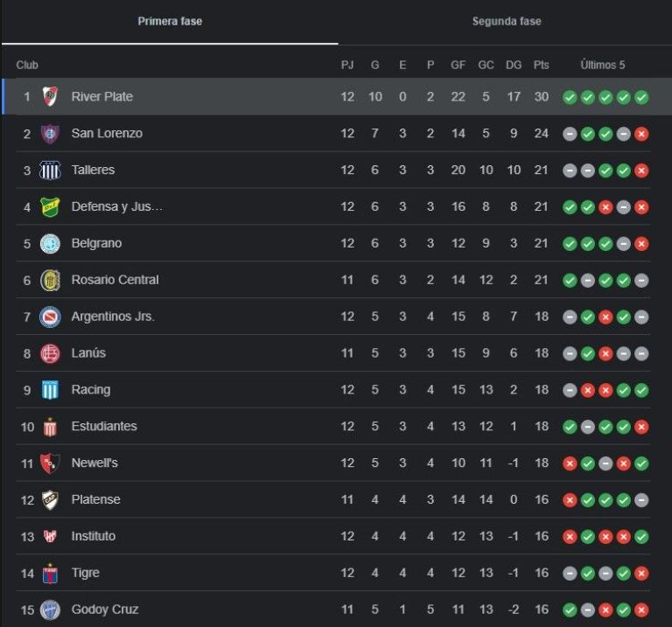This screenshot has height=627, width=672.
Task: Click the Defensa y Justicia crest
Action: tap(50, 207)
